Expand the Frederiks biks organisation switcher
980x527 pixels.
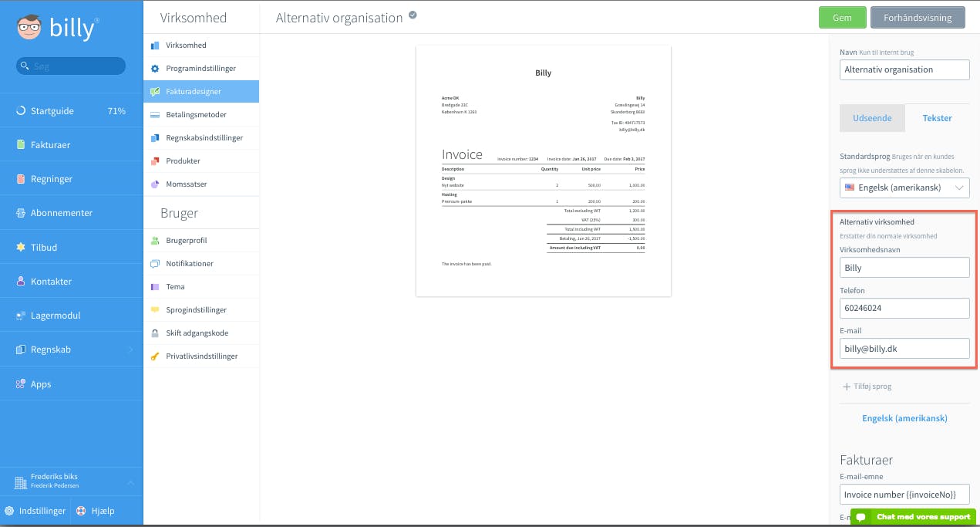coord(130,482)
